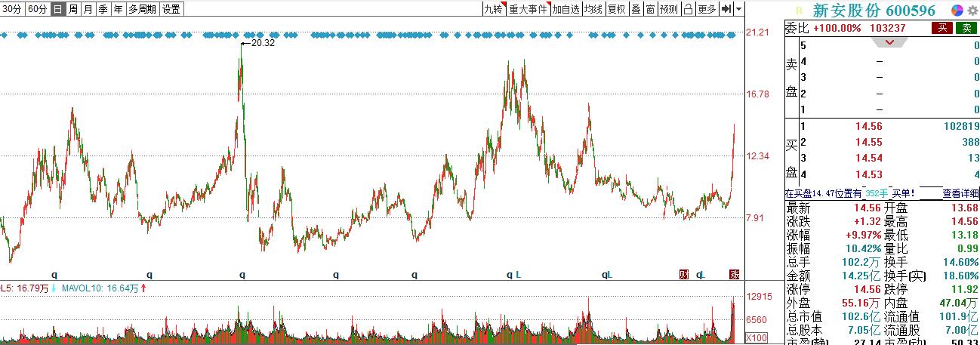This screenshot has width=980, height=345.
Task: Open the 复权 price adjustment option
Action: [x=617, y=9]
